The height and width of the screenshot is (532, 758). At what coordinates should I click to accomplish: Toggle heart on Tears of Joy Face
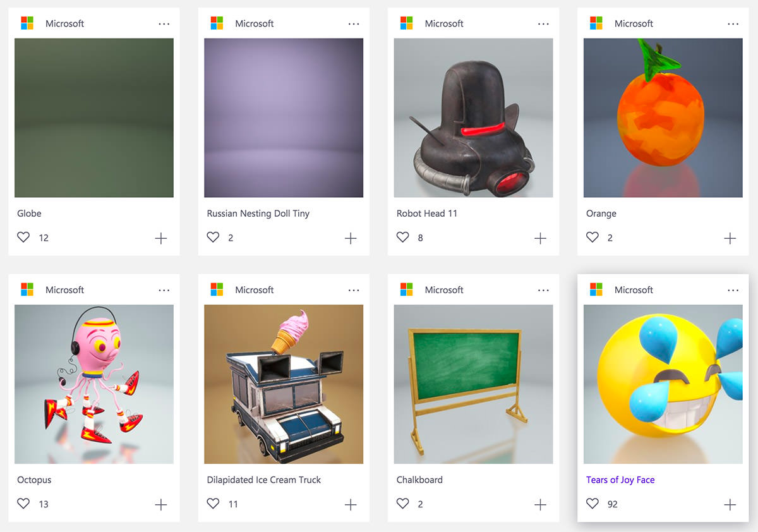(592, 504)
